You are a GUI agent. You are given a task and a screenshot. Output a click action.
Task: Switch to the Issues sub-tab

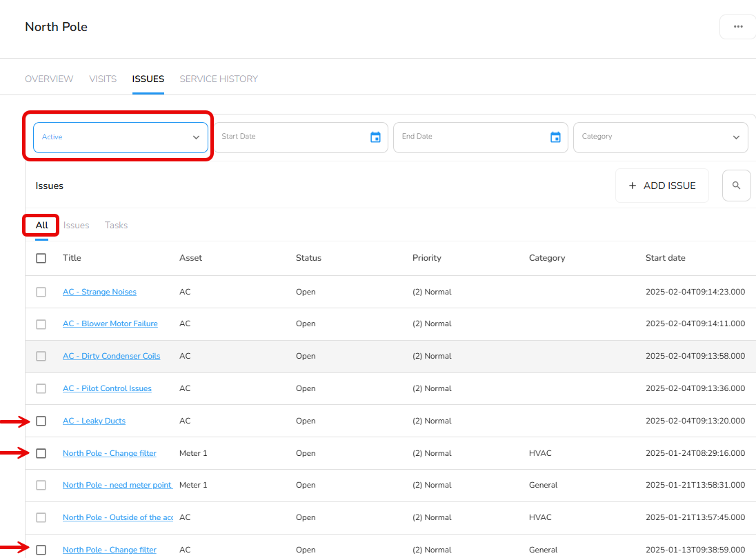(76, 226)
